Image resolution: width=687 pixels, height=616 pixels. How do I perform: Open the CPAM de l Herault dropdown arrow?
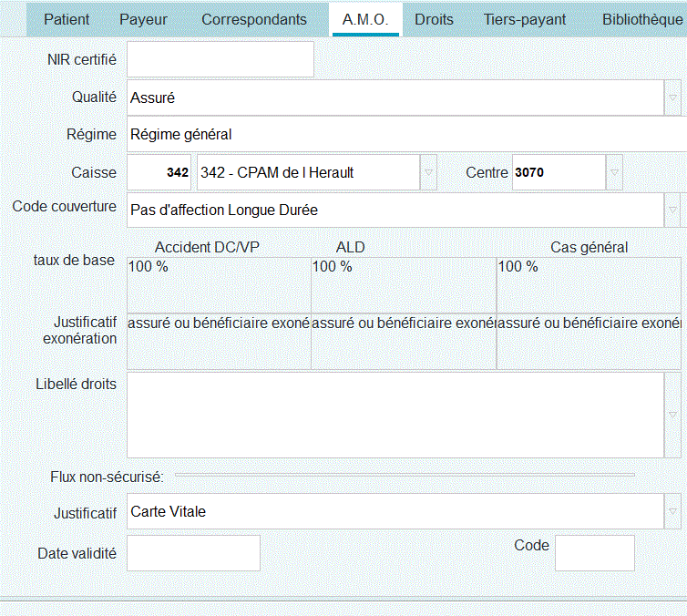(427, 172)
